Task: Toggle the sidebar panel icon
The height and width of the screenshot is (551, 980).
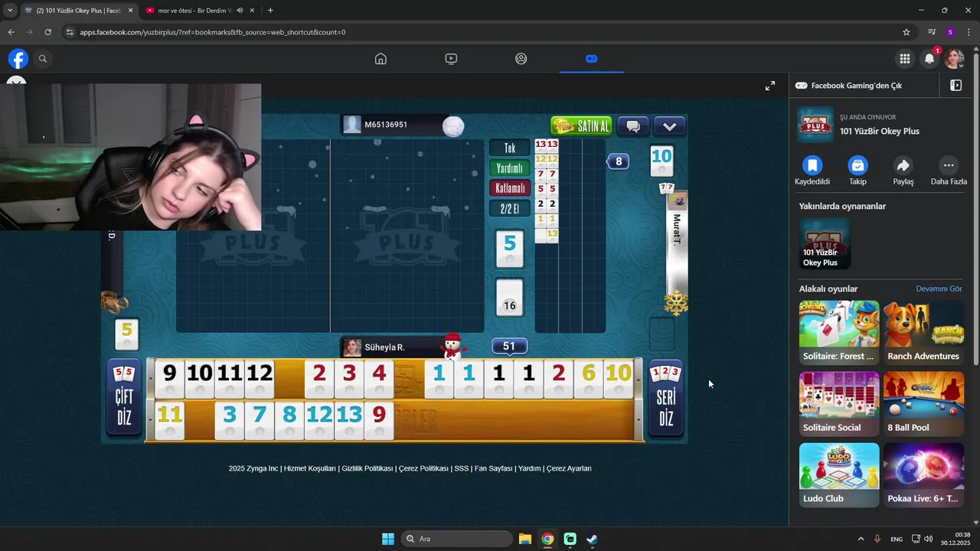Action: 955,86
